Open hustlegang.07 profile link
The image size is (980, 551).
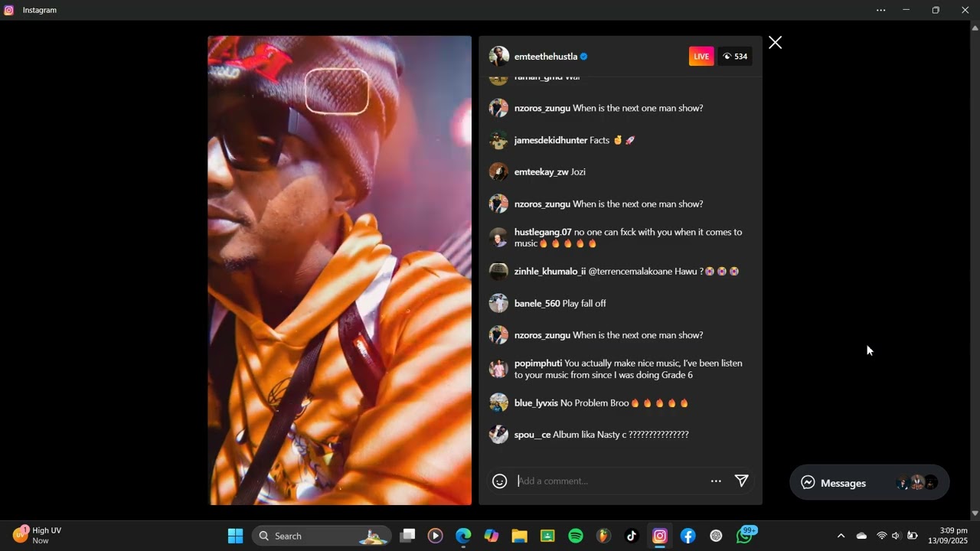[543, 232]
